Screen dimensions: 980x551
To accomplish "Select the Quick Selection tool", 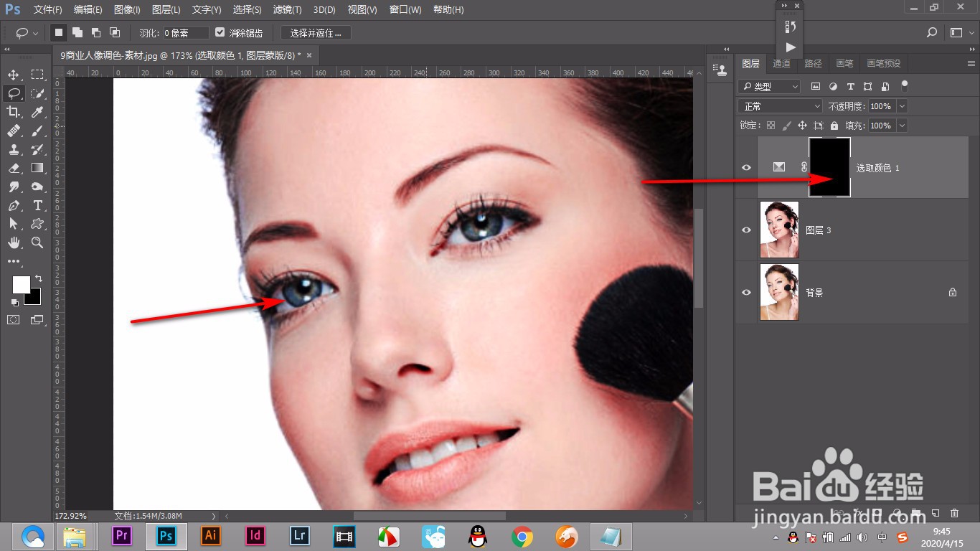I will click(37, 93).
